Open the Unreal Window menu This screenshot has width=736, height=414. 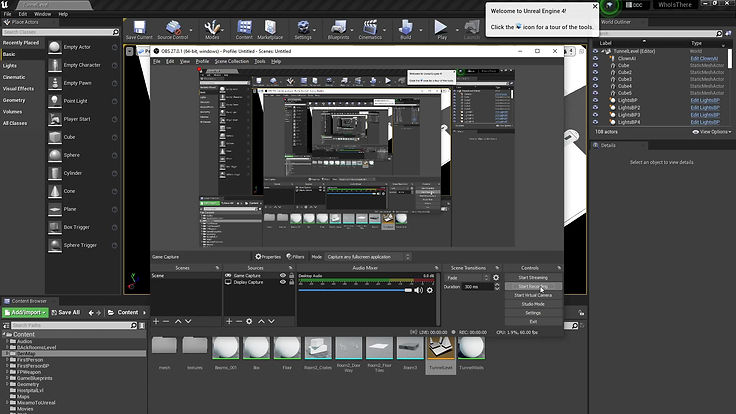coord(42,14)
